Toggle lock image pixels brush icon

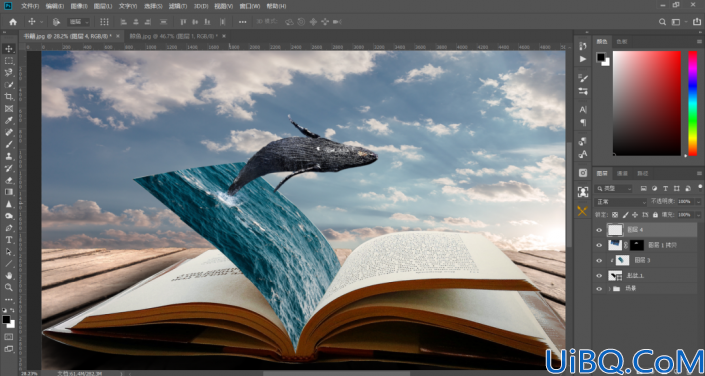click(625, 215)
